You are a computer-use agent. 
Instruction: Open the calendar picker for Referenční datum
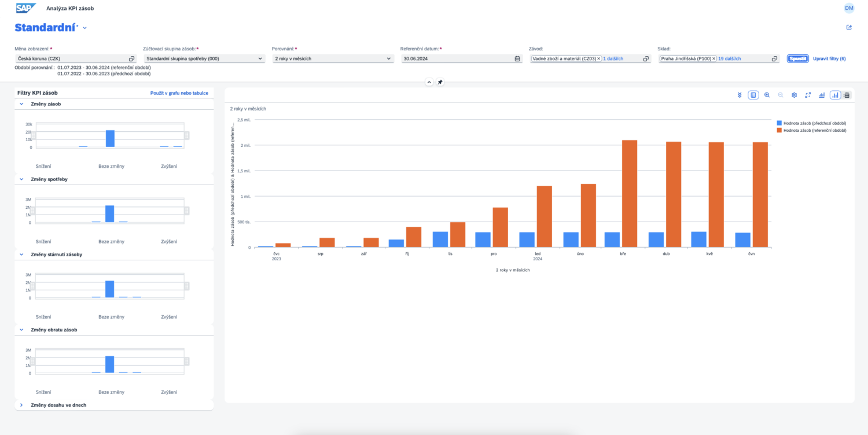coord(517,58)
